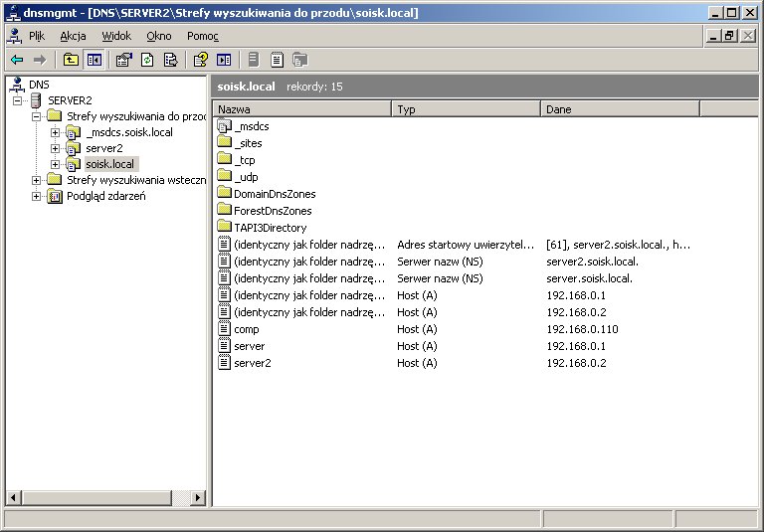764x532 pixels.
Task: Select the DomainDnsZones folder
Action: tap(267, 194)
